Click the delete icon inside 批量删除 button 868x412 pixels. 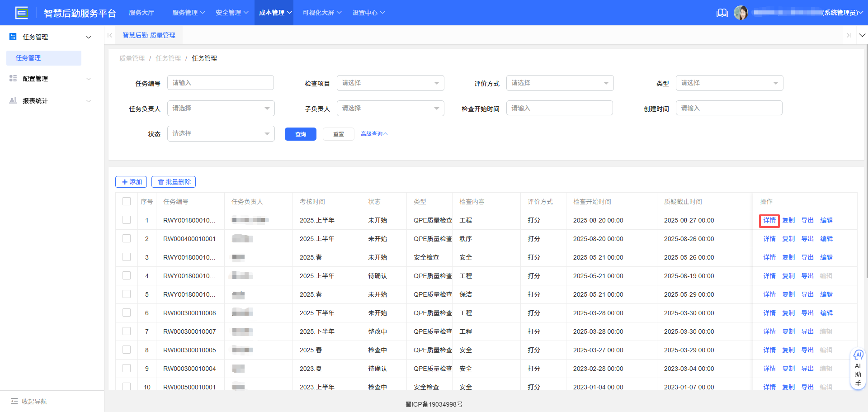click(x=161, y=182)
